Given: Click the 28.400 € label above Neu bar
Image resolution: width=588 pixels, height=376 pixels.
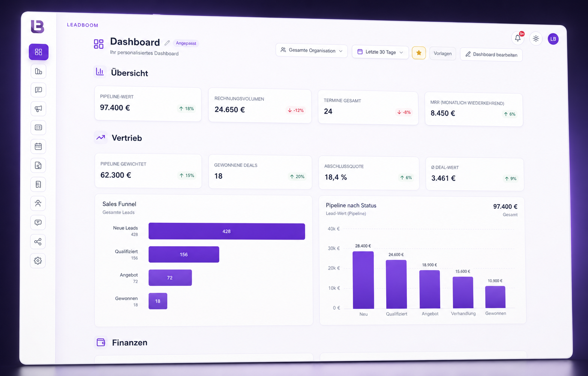Looking at the screenshot, I should tap(363, 246).
